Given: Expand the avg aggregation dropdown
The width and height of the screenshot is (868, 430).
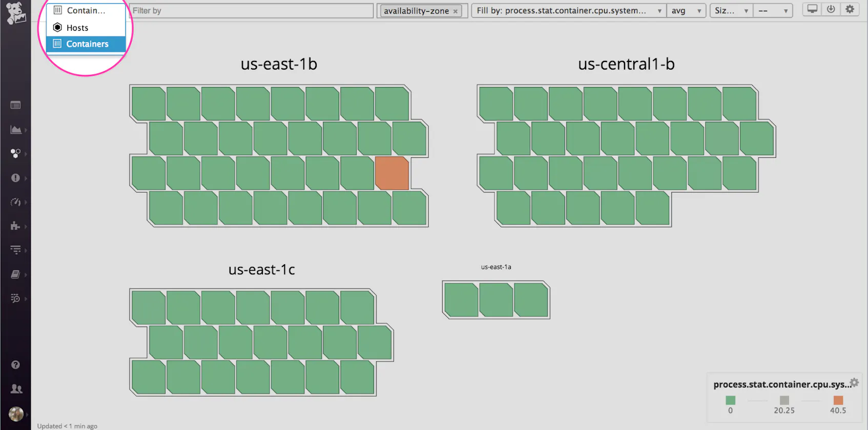Looking at the screenshot, I should tap(686, 11).
